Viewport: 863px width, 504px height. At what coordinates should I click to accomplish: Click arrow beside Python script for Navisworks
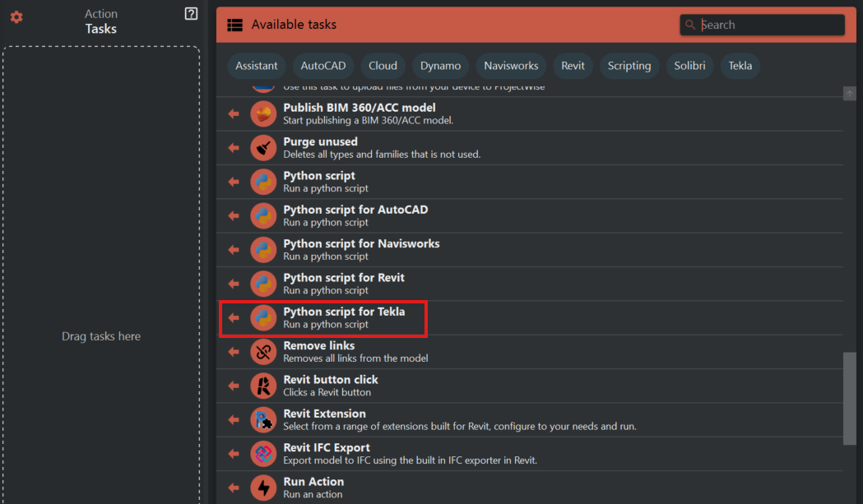pyautogui.click(x=234, y=250)
